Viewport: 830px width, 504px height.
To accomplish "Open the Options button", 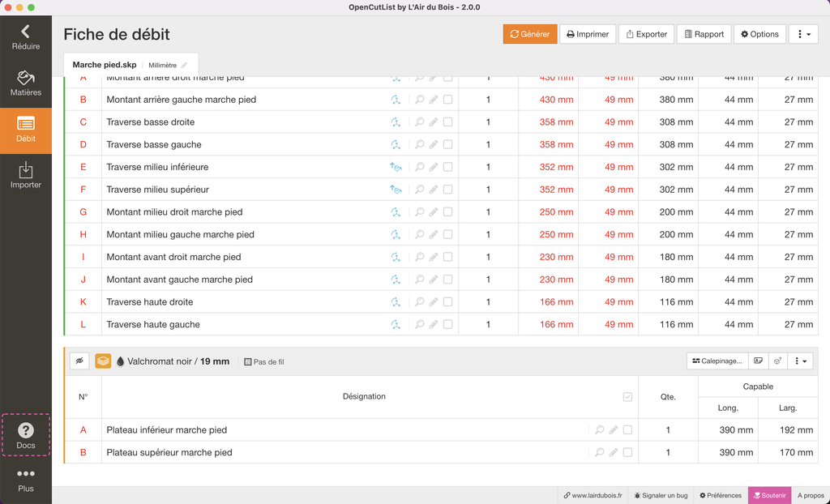I will (x=759, y=34).
